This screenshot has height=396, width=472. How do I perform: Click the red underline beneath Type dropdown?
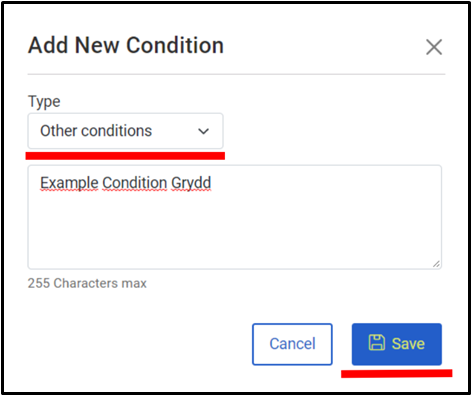(x=125, y=156)
